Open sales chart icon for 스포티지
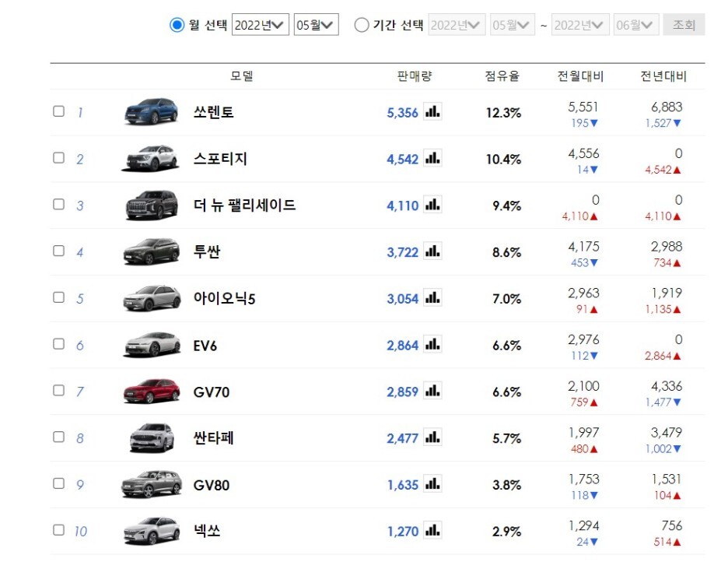Screen dimensions: 728x562 point(432,158)
